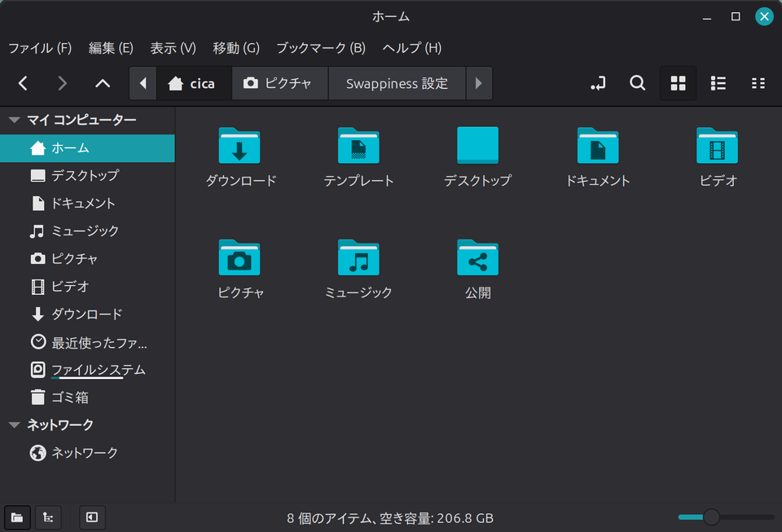
Task: Collapse the ネットワーク section
Action: (14, 424)
